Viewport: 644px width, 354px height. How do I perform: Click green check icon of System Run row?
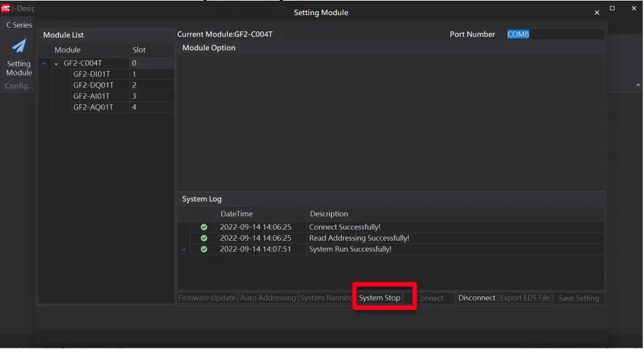204,249
